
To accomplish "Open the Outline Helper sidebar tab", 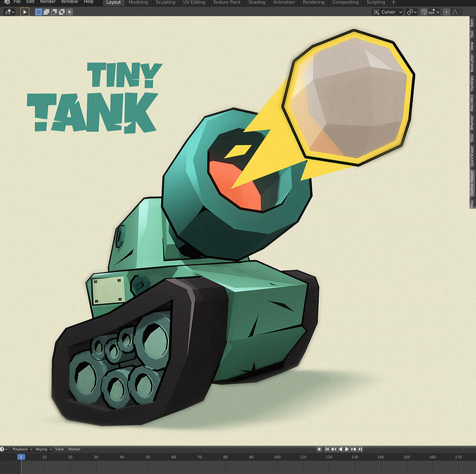I will coord(472,183).
